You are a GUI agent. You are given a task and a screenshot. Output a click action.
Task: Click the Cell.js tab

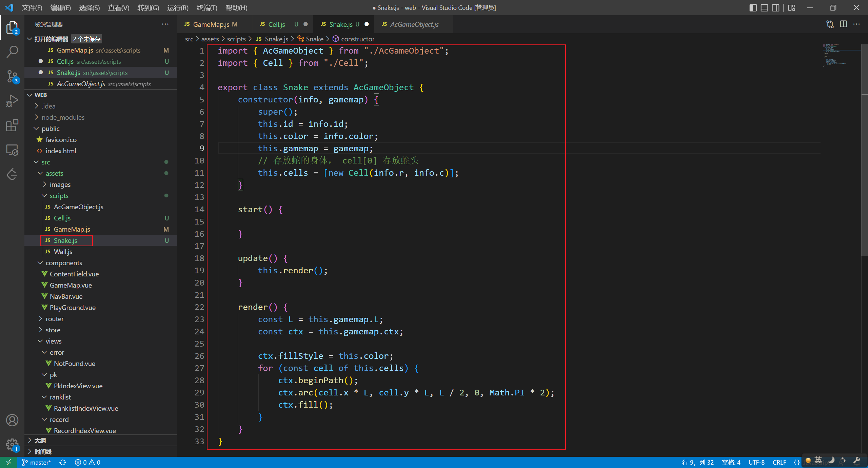(276, 24)
